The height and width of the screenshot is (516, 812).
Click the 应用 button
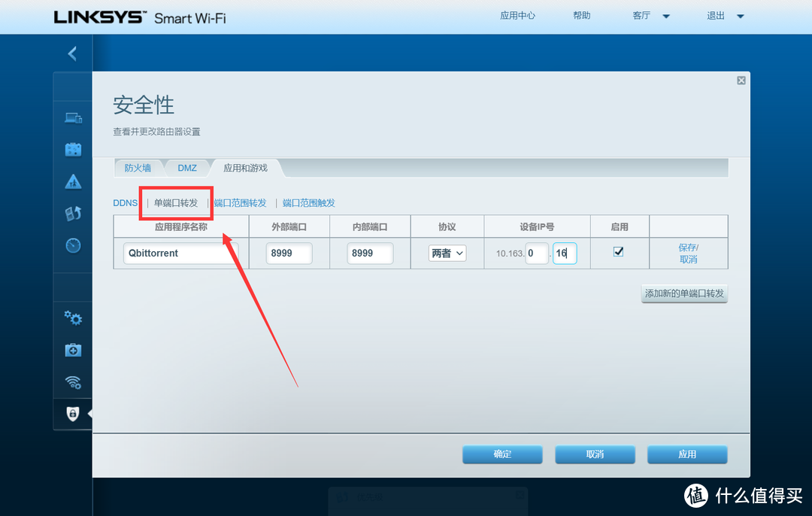pyautogui.click(x=687, y=454)
